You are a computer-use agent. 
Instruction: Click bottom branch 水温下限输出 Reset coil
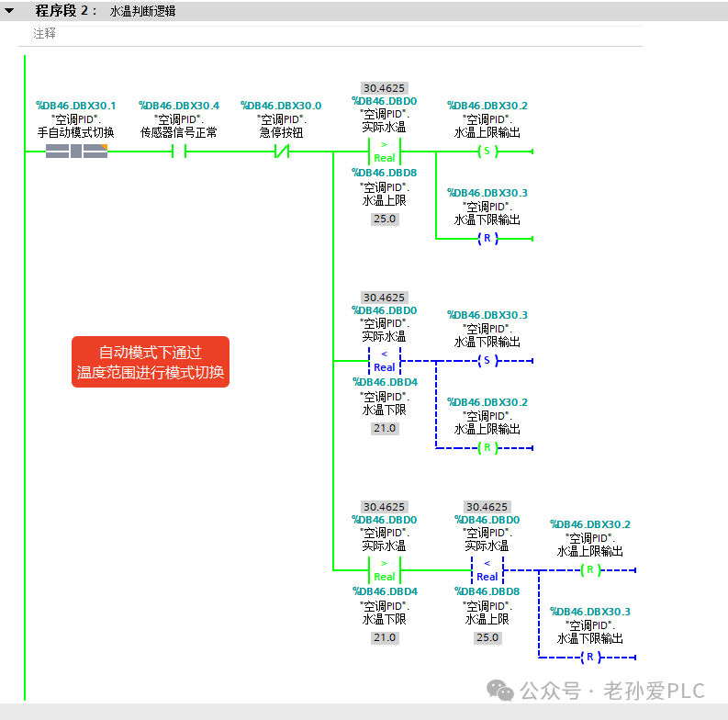[590, 658]
